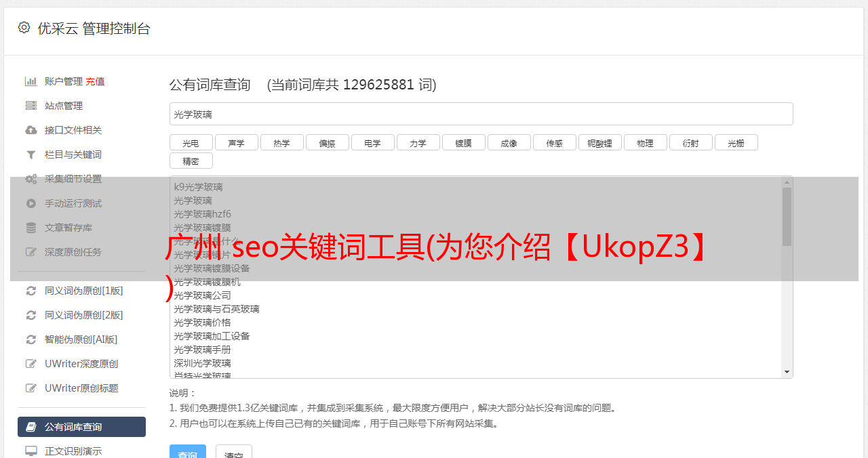Click the cloud upload icon for 接口文件相关
868x458 pixels.
31,130
